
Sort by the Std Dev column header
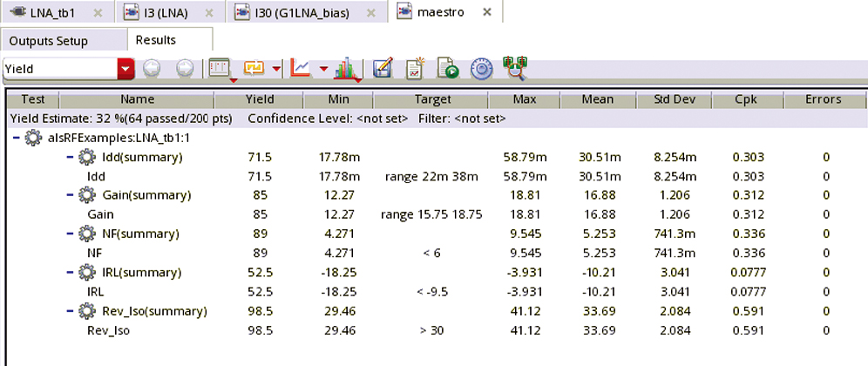click(x=673, y=99)
